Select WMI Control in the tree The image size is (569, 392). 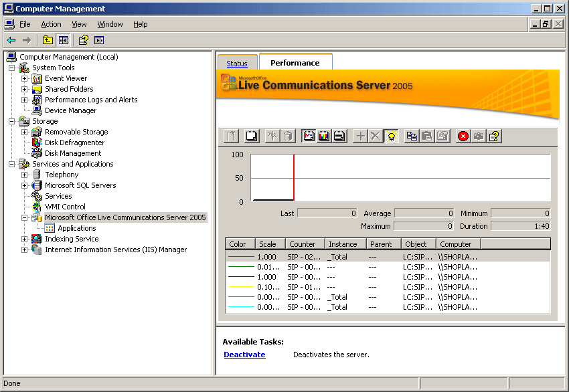pyautogui.click(x=65, y=207)
